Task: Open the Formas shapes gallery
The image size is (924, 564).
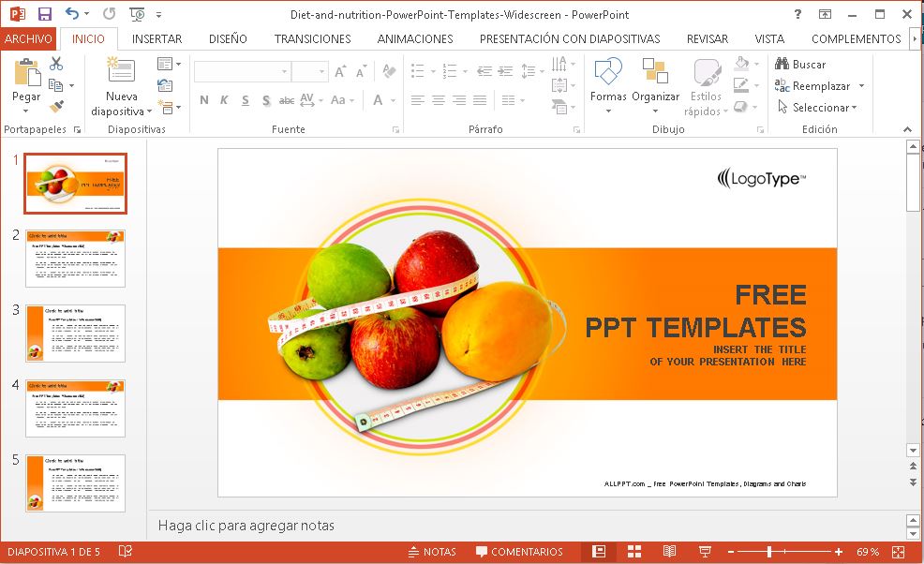Action: point(608,83)
